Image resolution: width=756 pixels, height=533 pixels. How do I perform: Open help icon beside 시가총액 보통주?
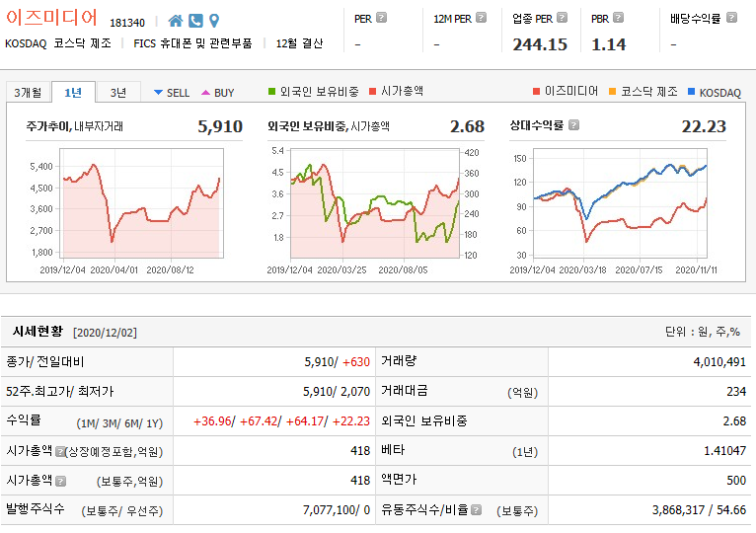pos(60,481)
